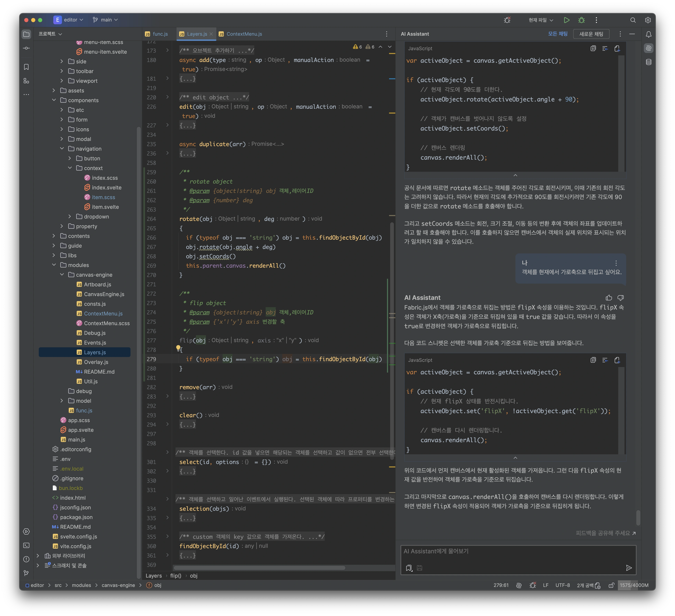Viewport: 675px width, 616px height.
Task: Click the 279:61 caret position indicator
Action: pyautogui.click(x=501, y=585)
